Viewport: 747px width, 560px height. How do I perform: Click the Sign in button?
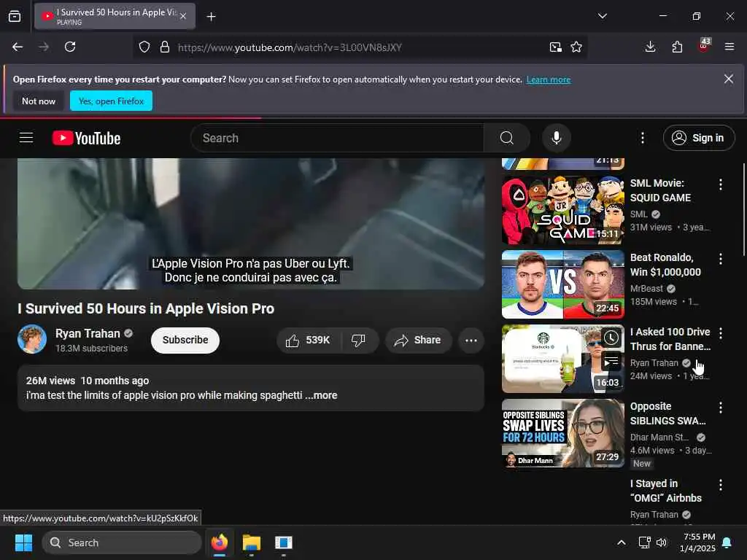pos(698,138)
